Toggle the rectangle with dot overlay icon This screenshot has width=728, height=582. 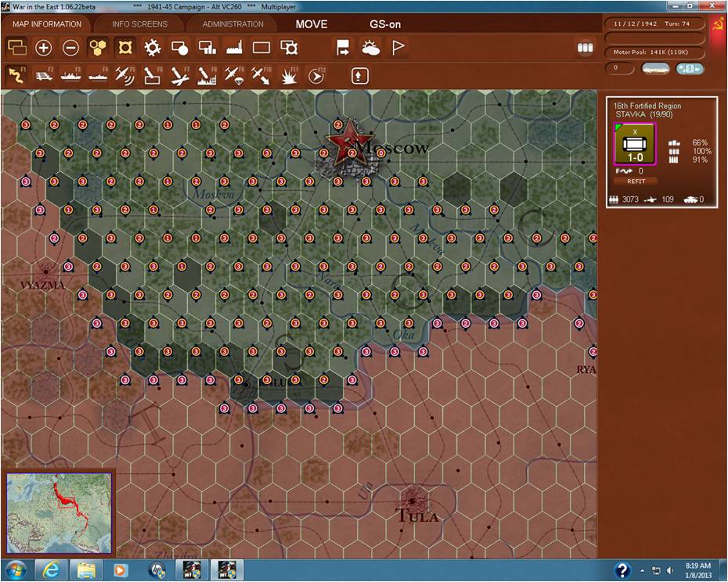click(x=179, y=48)
